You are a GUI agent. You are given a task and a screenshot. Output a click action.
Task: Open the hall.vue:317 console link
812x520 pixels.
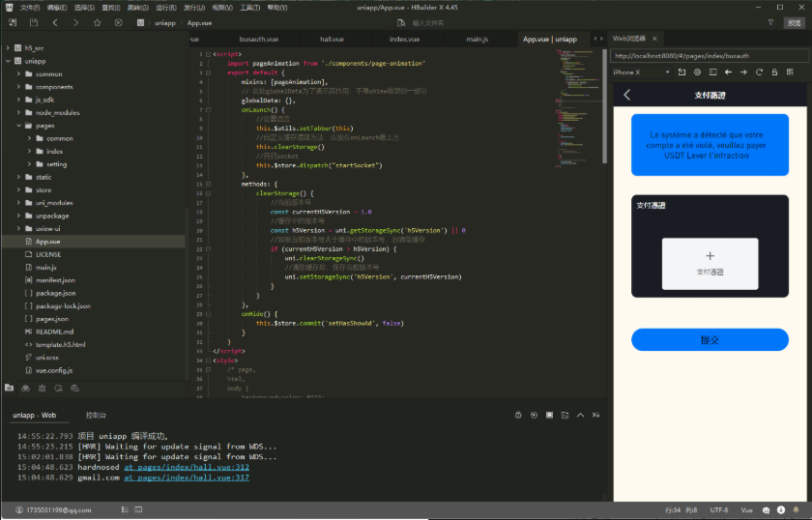(x=187, y=477)
